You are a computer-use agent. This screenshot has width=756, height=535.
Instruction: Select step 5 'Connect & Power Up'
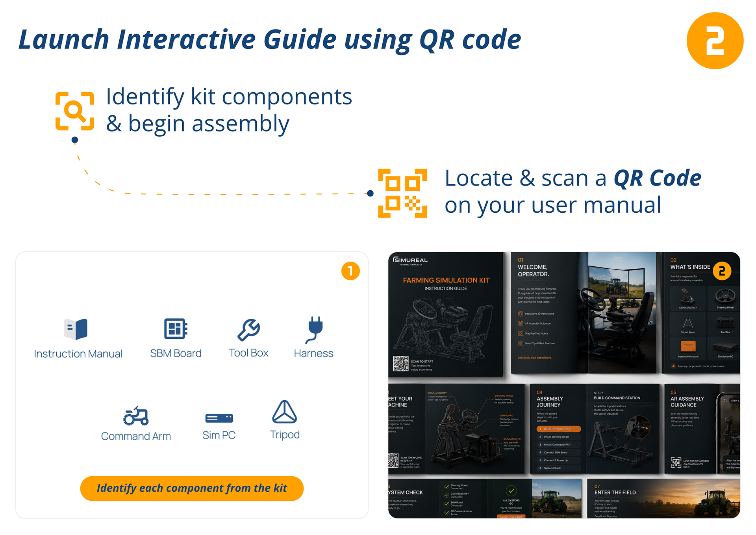[559, 461]
